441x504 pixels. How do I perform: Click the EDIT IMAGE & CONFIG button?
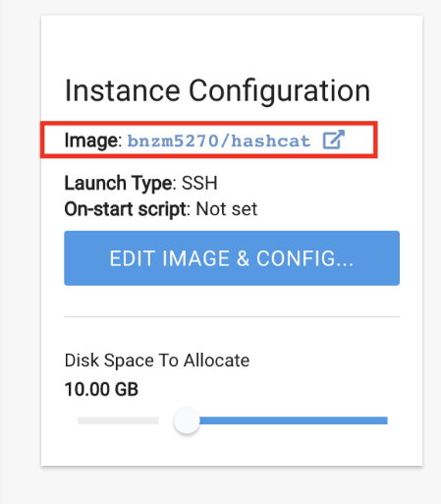point(232,258)
